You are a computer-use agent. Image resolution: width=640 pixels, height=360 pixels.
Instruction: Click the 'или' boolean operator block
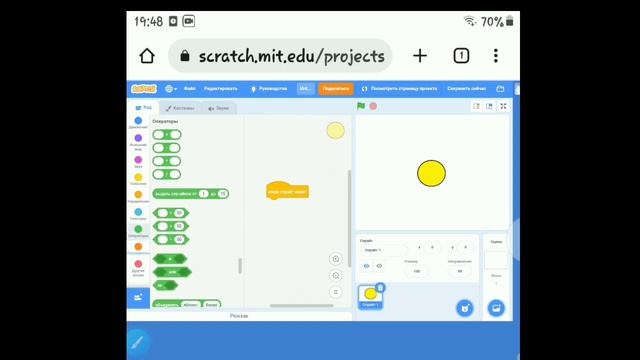click(x=172, y=272)
